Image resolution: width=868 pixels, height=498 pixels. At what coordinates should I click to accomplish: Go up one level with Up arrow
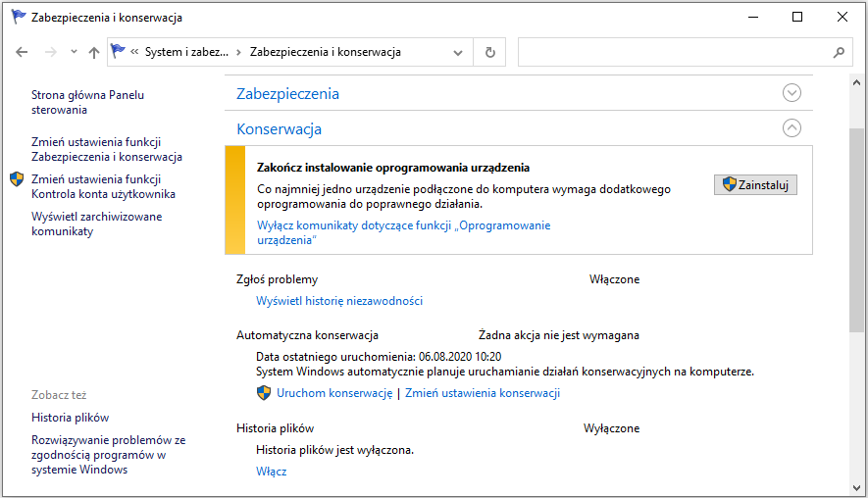(x=94, y=52)
